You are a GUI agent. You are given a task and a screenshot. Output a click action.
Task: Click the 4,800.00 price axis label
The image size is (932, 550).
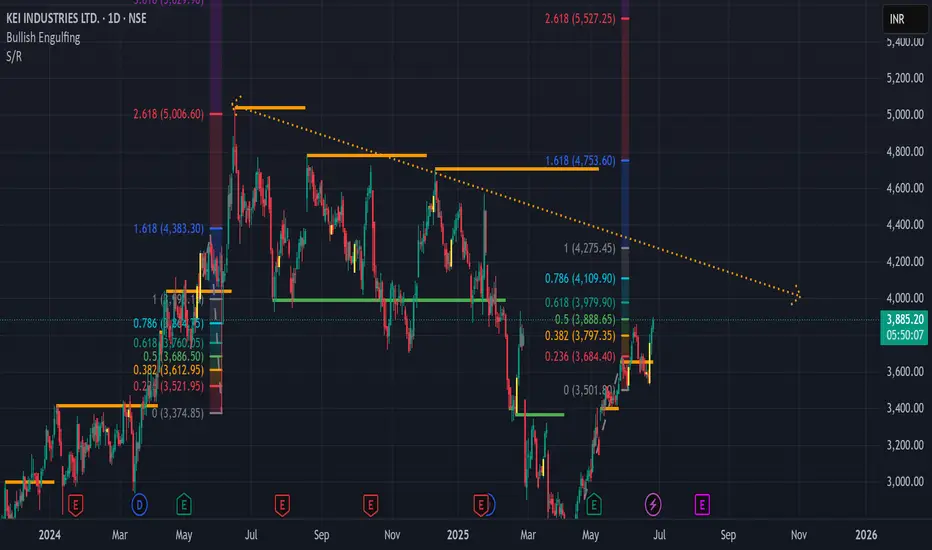pyautogui.click(x=905, y=152)
